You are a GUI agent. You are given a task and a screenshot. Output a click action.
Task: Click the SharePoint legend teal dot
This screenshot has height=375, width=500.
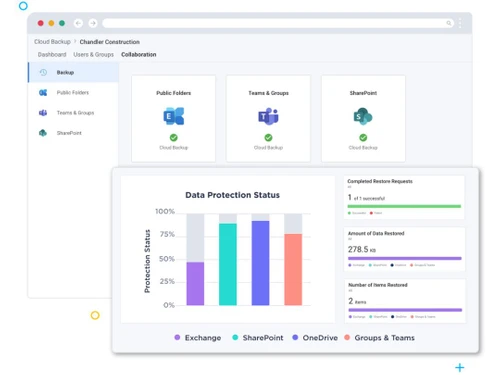[235, 337]
